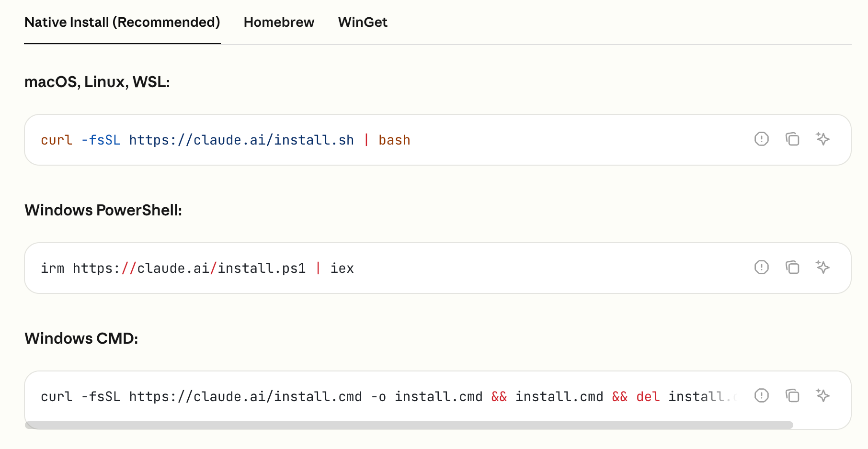This screenshot has height=449, width=868.
Task: Copy the Windows CMD install command
Action: [792, 395]
